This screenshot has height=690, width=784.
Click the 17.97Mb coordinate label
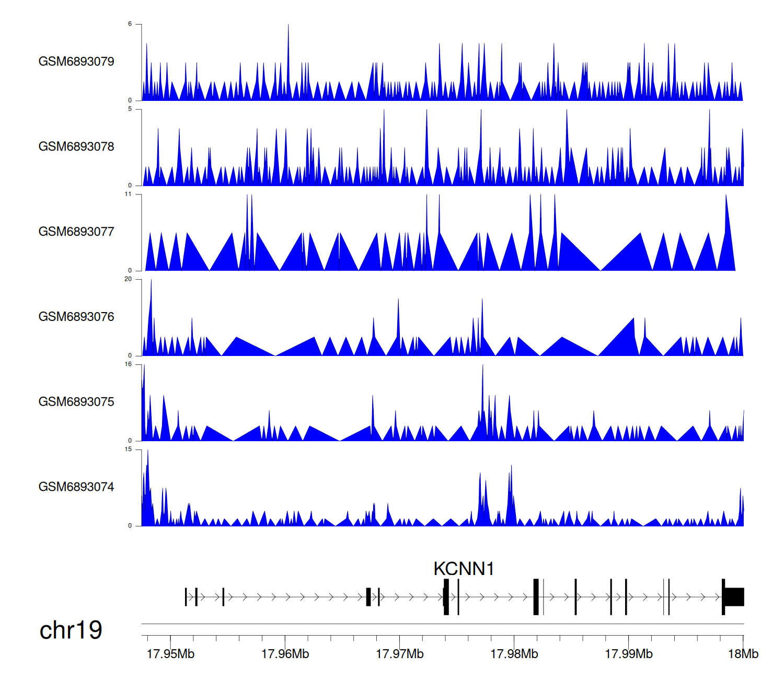pos(399,654)
